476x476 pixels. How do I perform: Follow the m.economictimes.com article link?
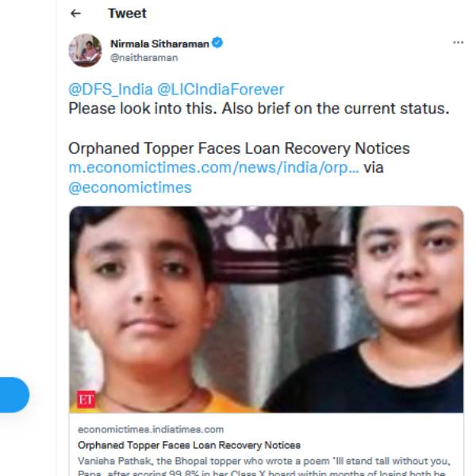pos(214,168)
